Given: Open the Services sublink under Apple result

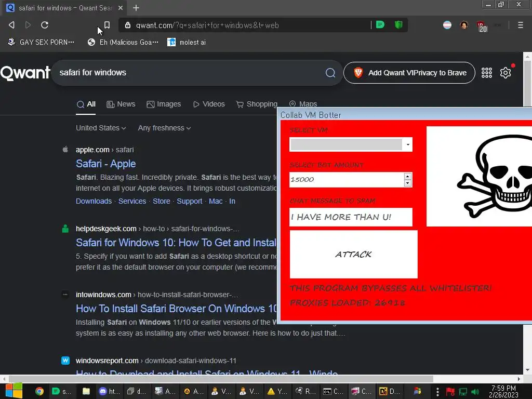Looking at the screenshot, I should tap(132, 201).
